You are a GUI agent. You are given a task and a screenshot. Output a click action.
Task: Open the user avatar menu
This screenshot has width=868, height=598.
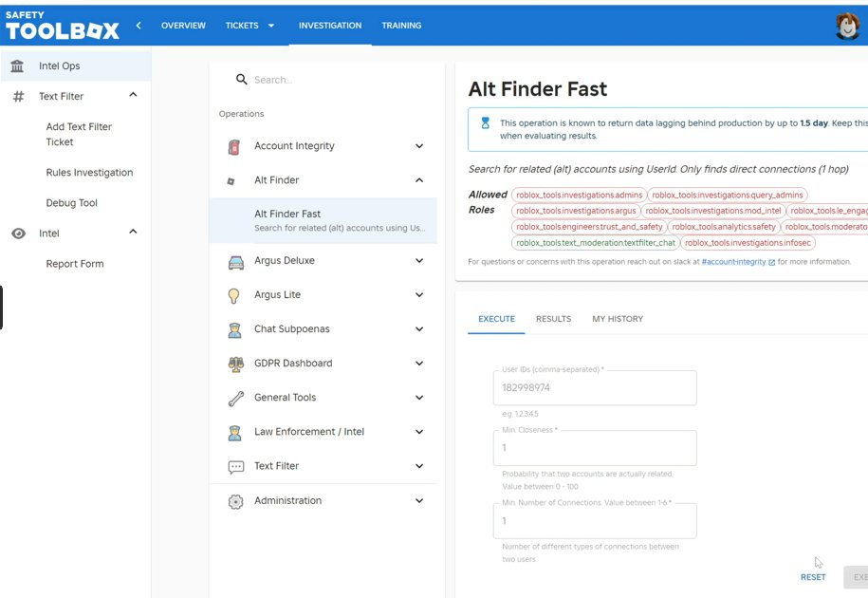pyautogui.click(x=847, y=26)
